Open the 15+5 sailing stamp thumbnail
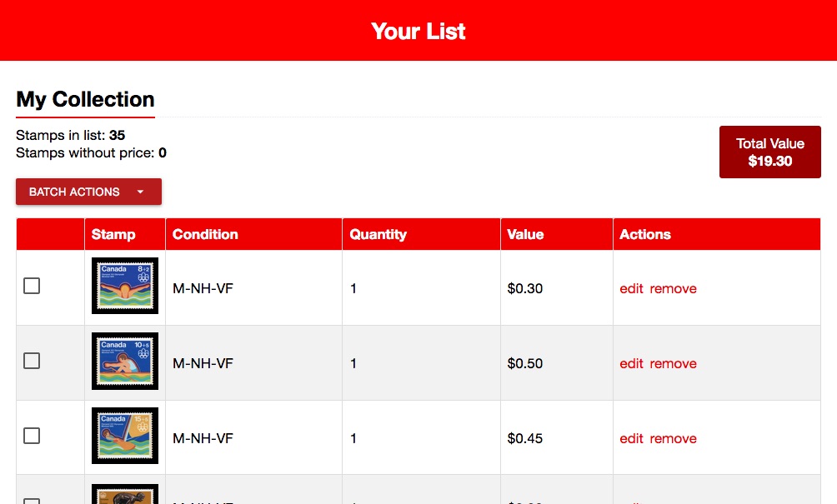Image resolution: width=837 pixels, height=504 pixels. click(125, 436)
